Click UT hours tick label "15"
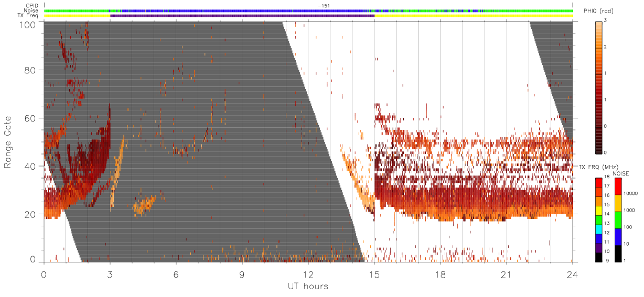This screenshot has width=644, height=297. [x=374, y=274]
